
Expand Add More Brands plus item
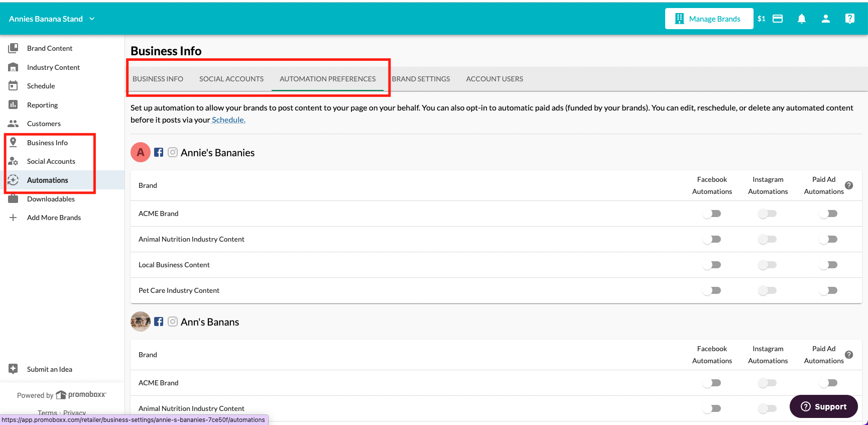point(45,218)
